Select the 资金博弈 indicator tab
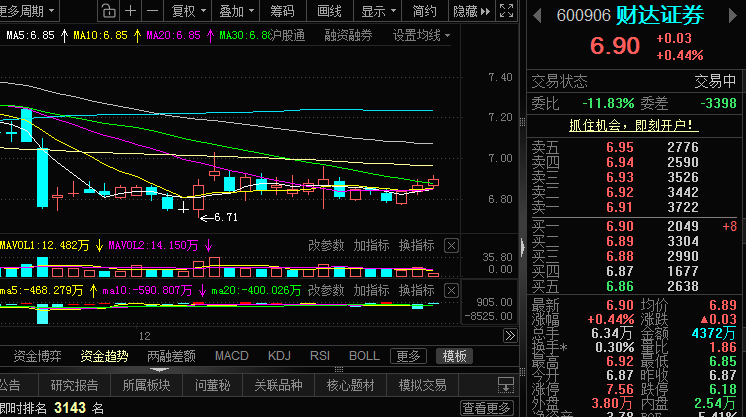This screenshot has height=417, width=746. (38, 356)
